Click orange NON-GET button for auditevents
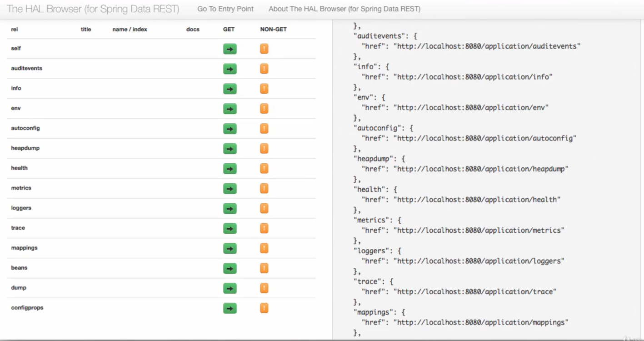Viewport: 644px width, 341px height. [264, 69]
